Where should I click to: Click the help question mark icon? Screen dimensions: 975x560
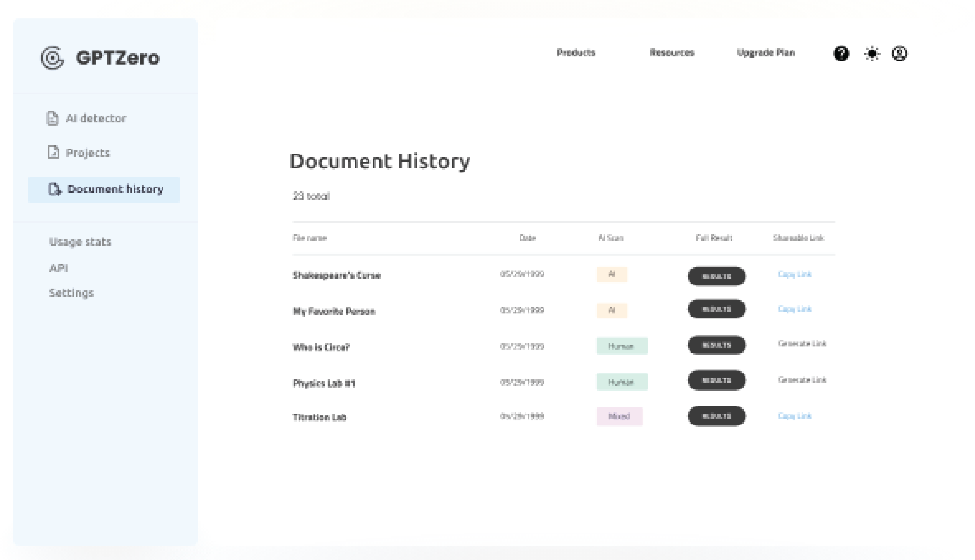pyautogui.click(x=841, y=54)
